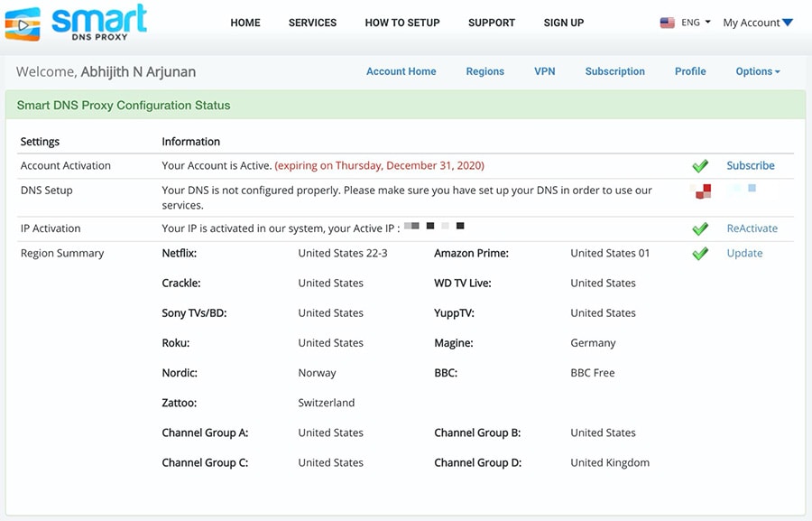Click the 'IP Activation' setting label

click(x=51, y=228)
